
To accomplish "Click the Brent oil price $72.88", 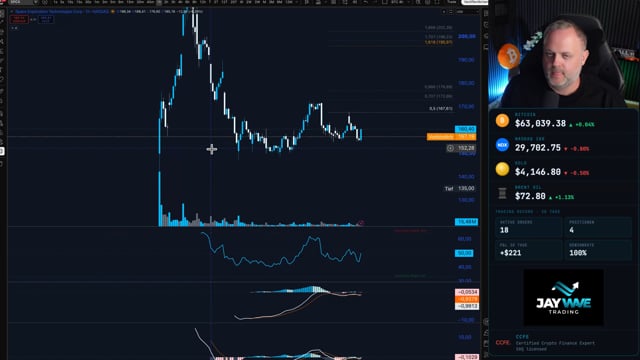I will click(530, 196).
